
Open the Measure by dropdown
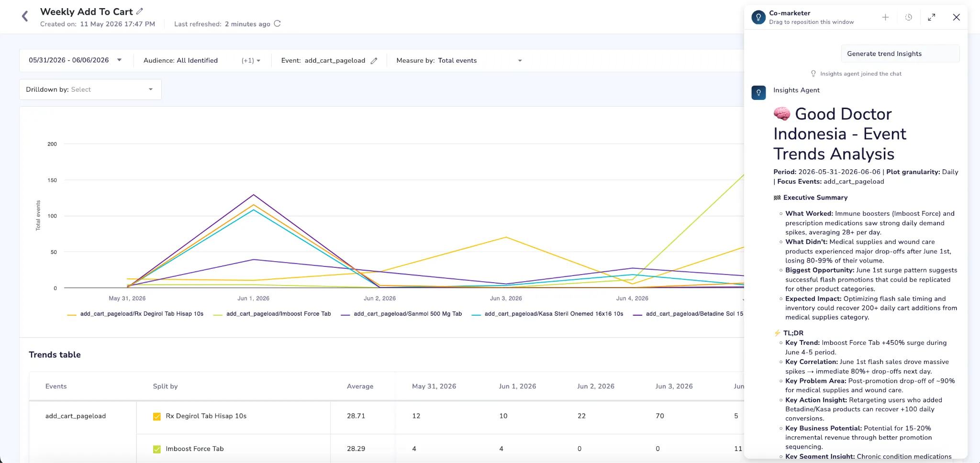(459, 61)
